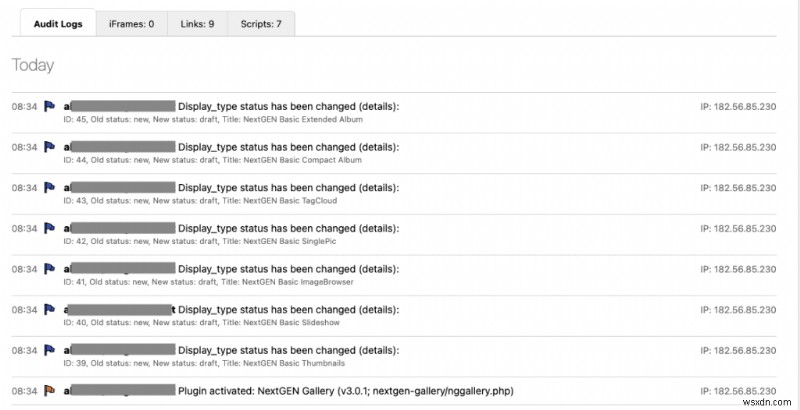Click the IP address on the Plugin activated row
The image size is (800, 410).
click(739, 390)
